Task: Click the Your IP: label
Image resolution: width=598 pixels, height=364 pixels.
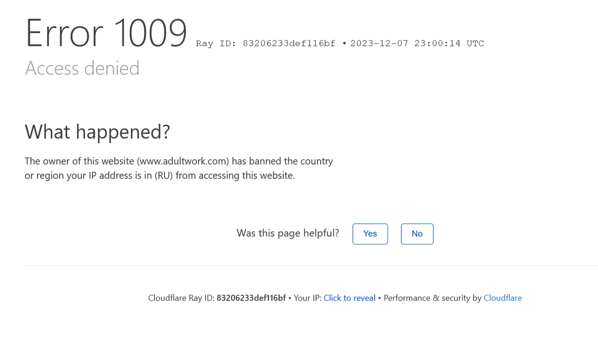Action: tap(307, 298)
